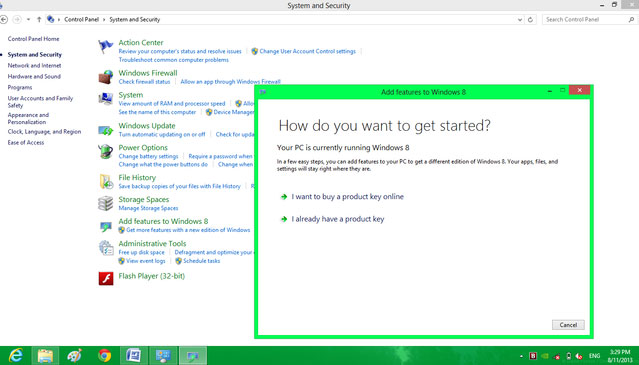Open the Windows Update icon
The width and height of the screenshot is (639, 365).
[x=106, y=130]
